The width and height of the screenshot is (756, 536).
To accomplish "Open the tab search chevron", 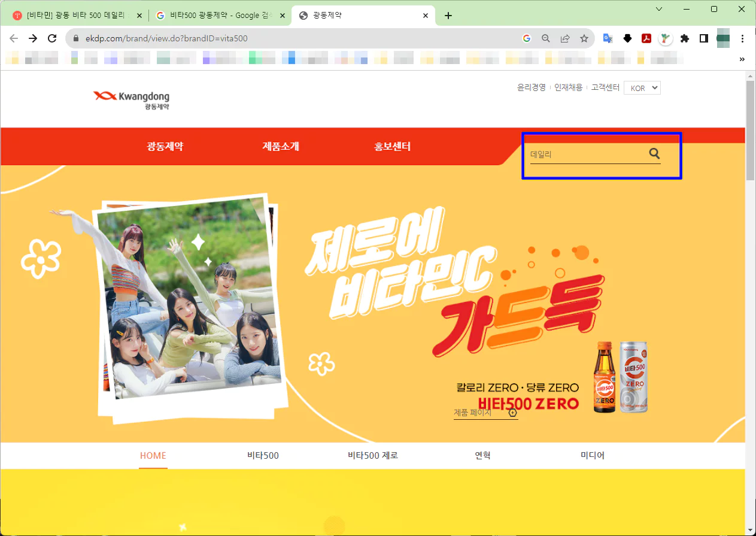I will tap(659, 10).
